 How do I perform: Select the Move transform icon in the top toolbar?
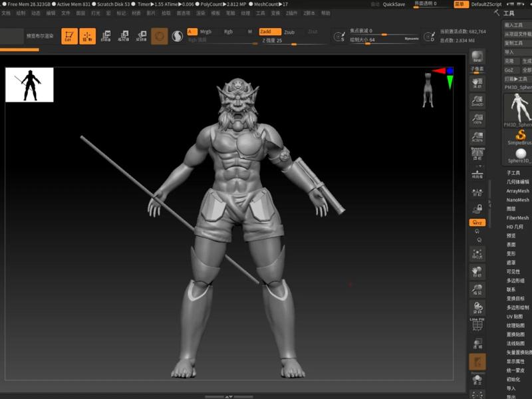click(x=106, y=37)
